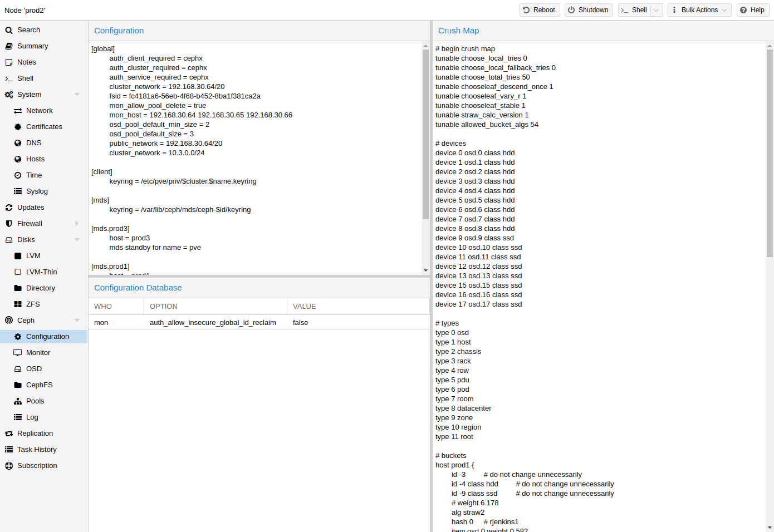The width and height of the screenshot is (774, 532).
Task: Click the Configuration panel scroll-down arrow
Action: pos(425,270)
